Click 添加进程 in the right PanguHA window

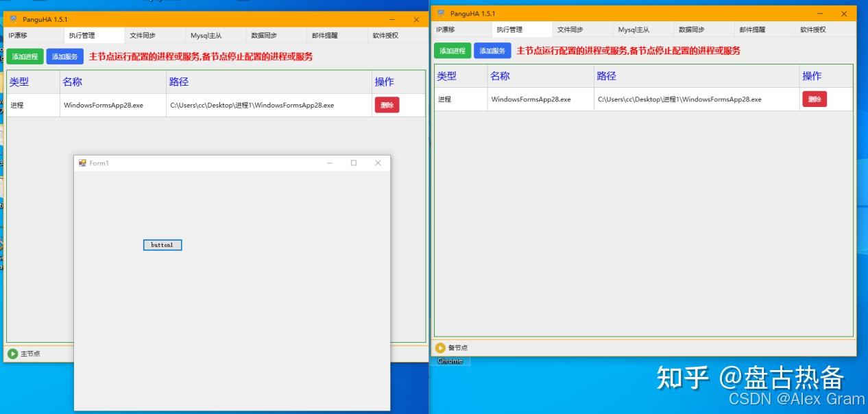453,51
